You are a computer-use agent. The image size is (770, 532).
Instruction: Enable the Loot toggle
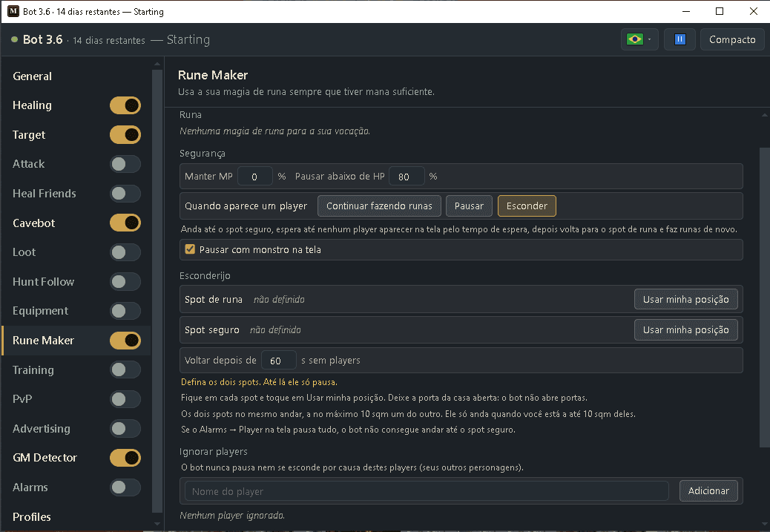(x=125, y=252)
